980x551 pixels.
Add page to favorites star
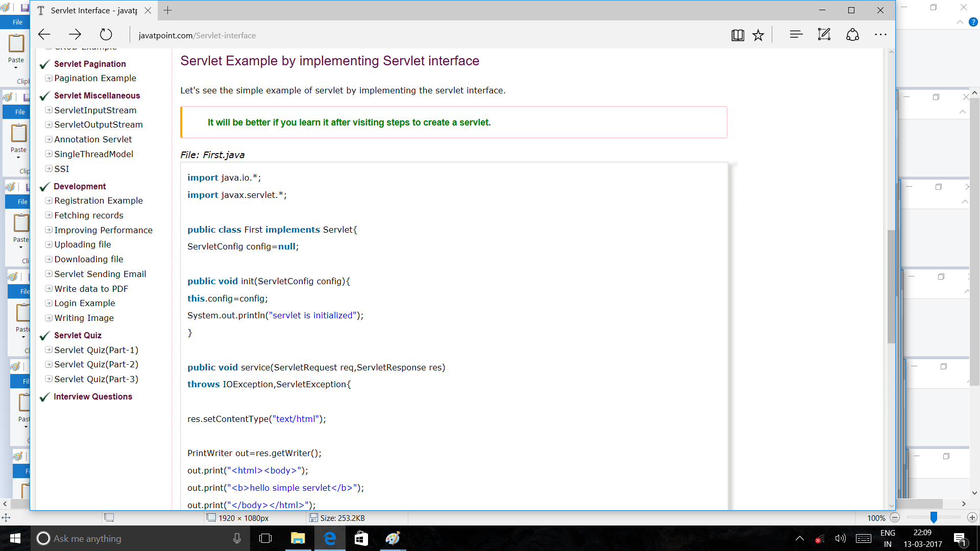tap(758, 35)
